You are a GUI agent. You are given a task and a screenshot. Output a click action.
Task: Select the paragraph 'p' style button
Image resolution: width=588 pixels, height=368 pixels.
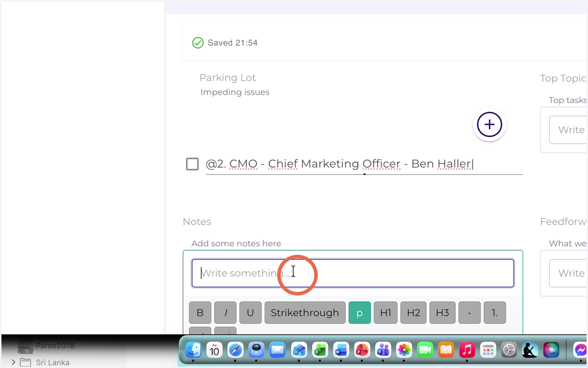tap(360, 313)
